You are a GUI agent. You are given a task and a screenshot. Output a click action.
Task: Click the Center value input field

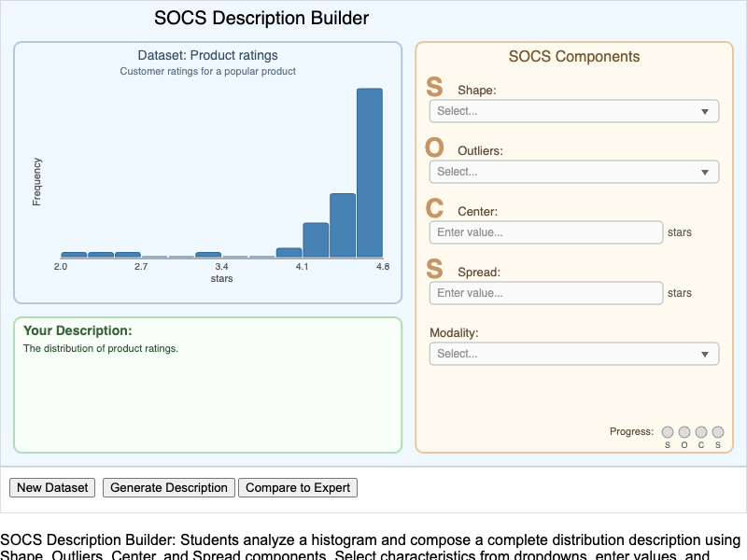click(545, 231)
